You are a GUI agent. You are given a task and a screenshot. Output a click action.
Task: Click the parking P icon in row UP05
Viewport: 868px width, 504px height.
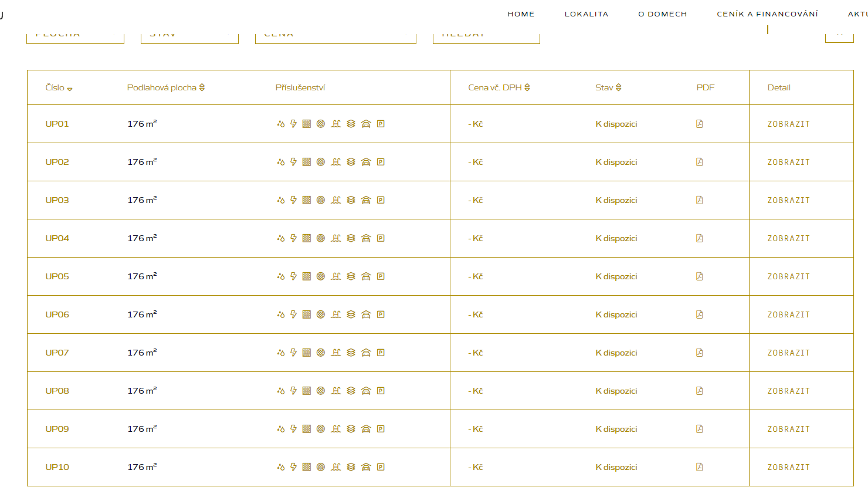pyautogui.click(x=381, y=276)
